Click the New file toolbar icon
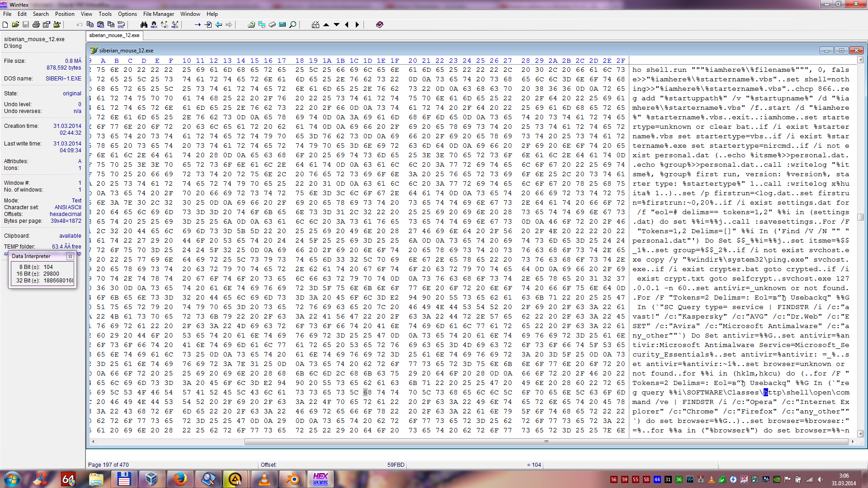The width and height of the screenshot is (868, 488). (x=5, y=25)
